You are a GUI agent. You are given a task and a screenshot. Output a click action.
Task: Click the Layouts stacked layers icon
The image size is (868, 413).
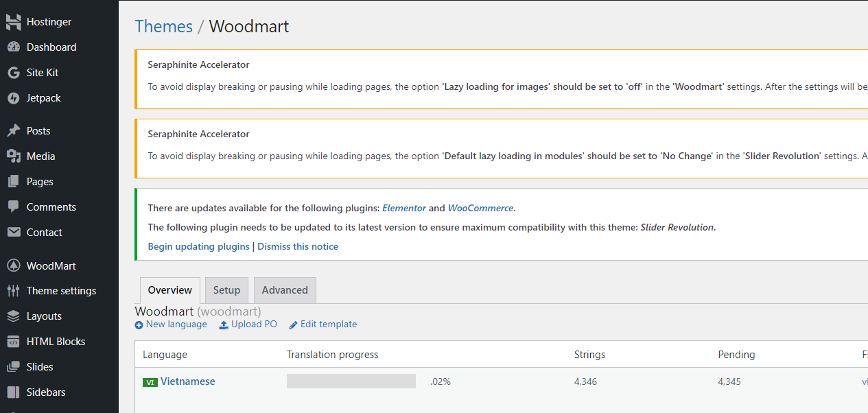click(x=13, y=316)
